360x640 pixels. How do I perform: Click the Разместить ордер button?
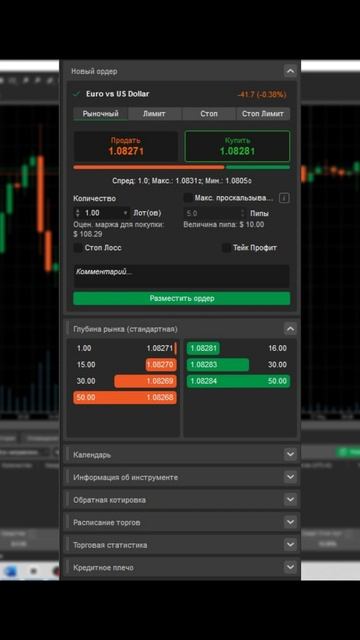pyautogui.click(x=182, y=298)
